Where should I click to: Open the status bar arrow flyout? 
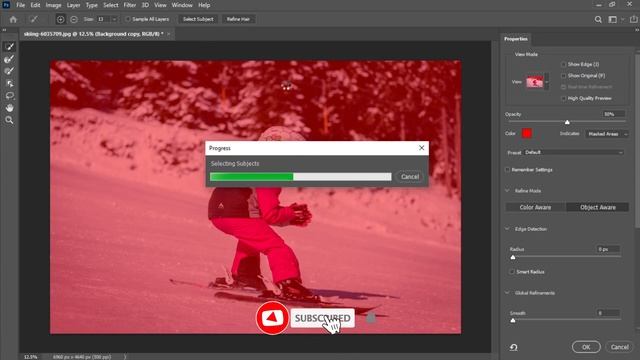click(125, 357)
